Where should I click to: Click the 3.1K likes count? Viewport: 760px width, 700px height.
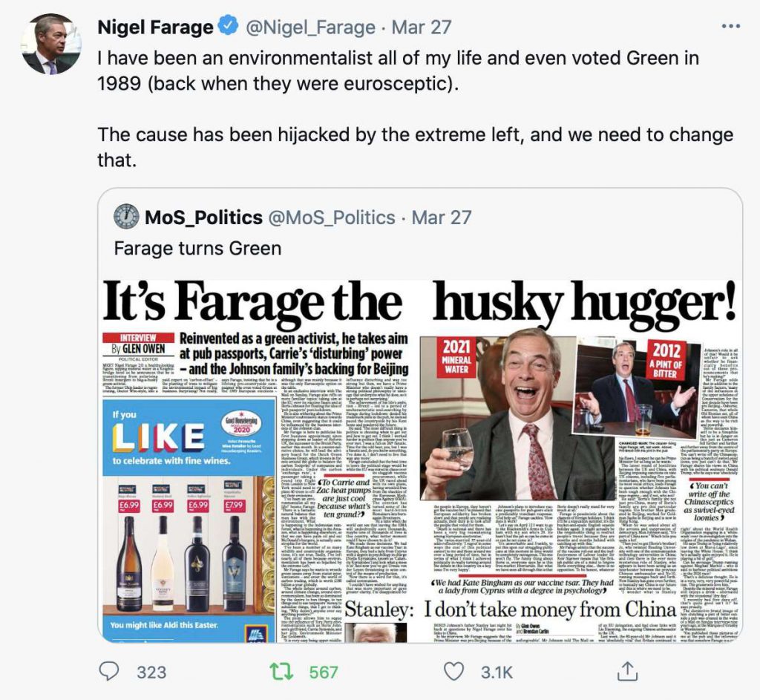point(497,673)
